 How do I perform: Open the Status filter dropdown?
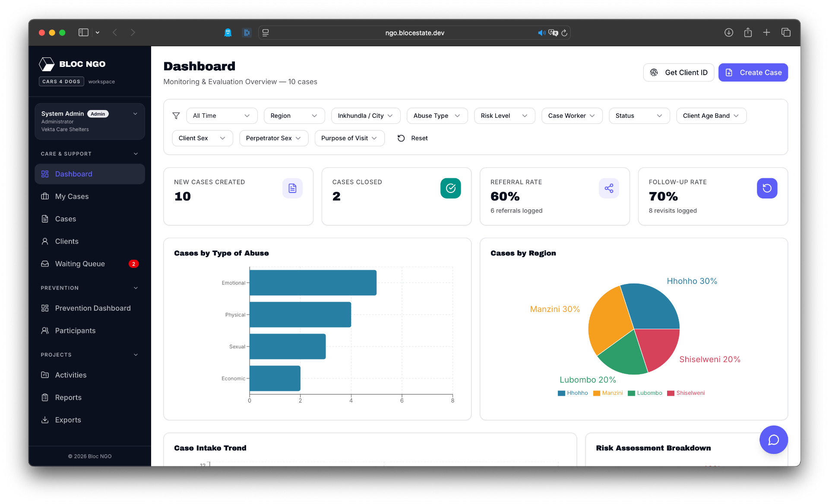click(x=639, y=116)
